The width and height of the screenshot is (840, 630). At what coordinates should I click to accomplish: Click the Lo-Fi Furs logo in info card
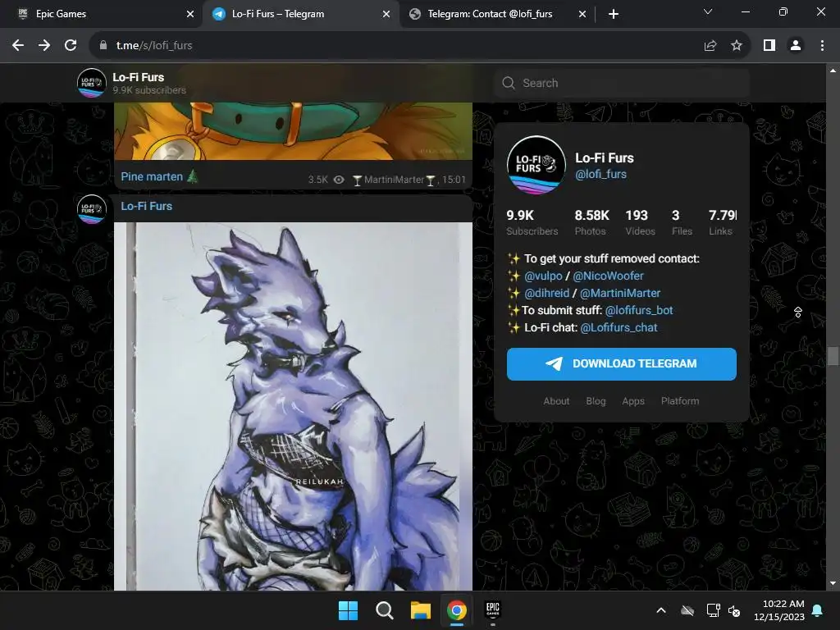coord(536,164)
